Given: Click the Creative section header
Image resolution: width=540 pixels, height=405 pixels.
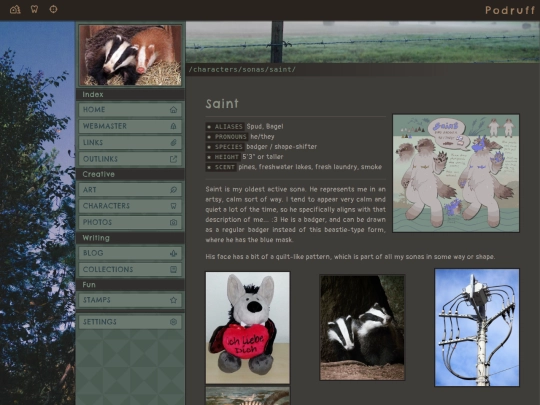Looking at the screenshot, I should click(x=98, y=174).
